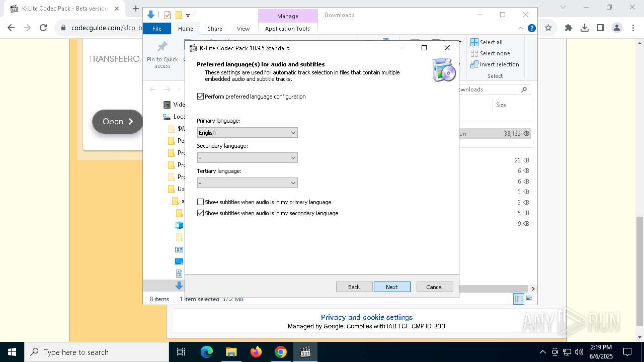Screen dimensions: 644x362
Task: Click the Next button in installer
Action: click(392, 287)
